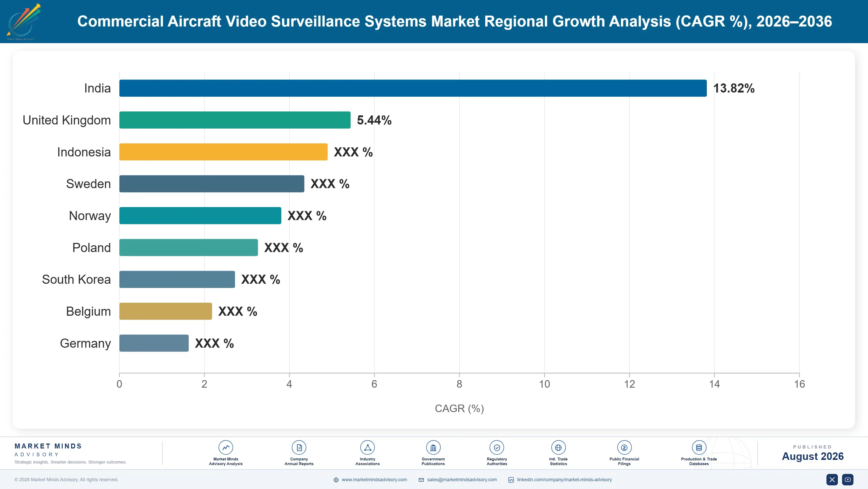Click the X (Twitter) social icon
Image resolution: width=868 pixels, height=489 pixels.
tap(832, 480)
